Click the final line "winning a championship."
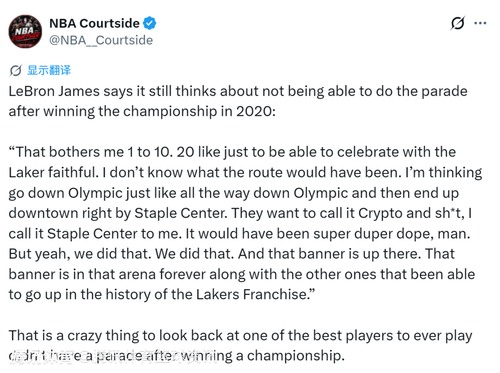The width and height of the screenshot is (500, 373). 176,356
